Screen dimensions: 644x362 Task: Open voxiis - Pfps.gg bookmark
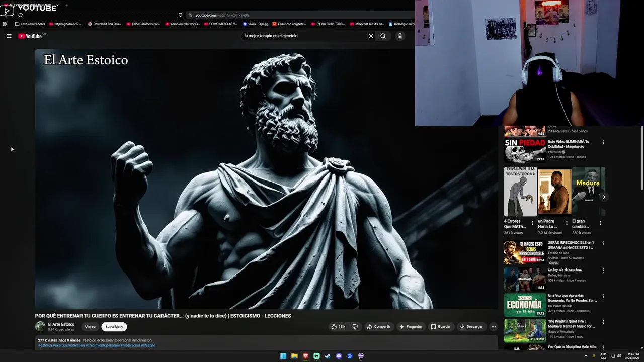tap(256, 24)
